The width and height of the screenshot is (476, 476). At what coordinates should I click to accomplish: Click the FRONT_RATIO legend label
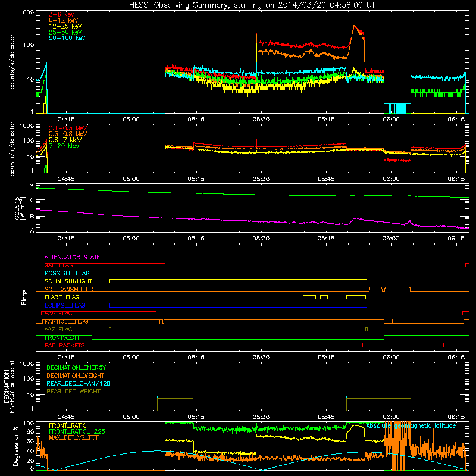pyautogui.click(x=68, y=425)
